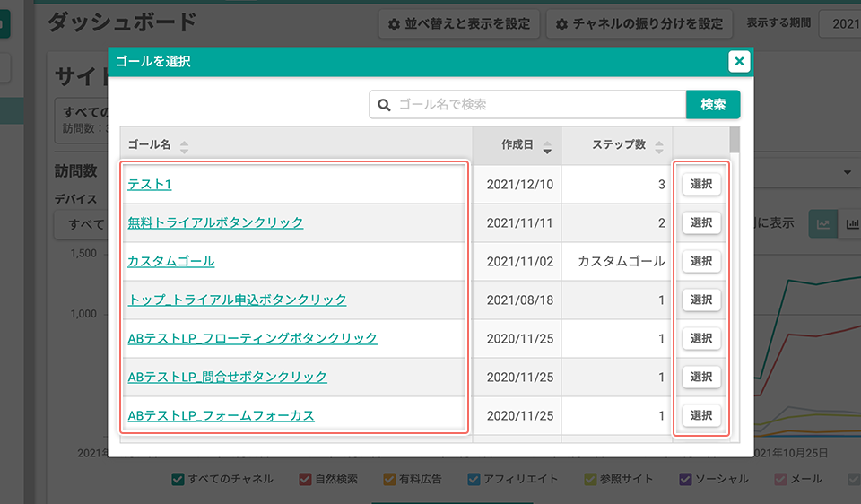Click the 2021/11/11 date cell
Viewport: 861px width, 504px height.
click(519, 223)
